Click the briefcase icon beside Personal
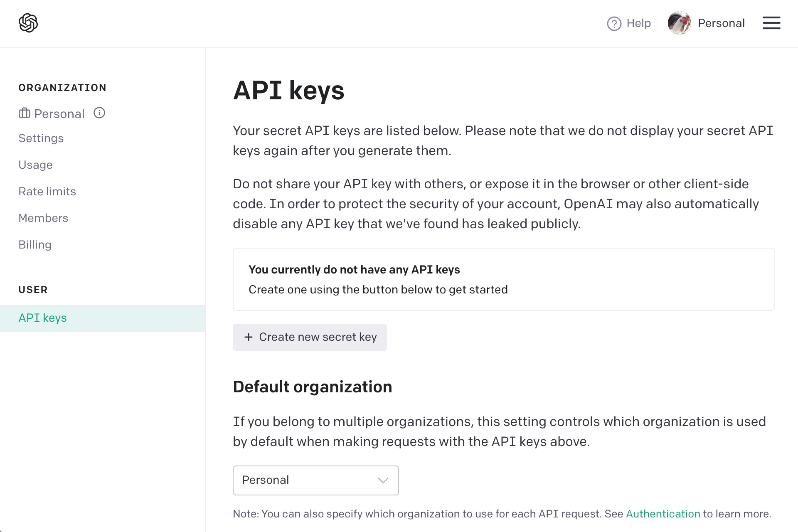The height and width of the screenshot is (532, 798). click(25, 113)
